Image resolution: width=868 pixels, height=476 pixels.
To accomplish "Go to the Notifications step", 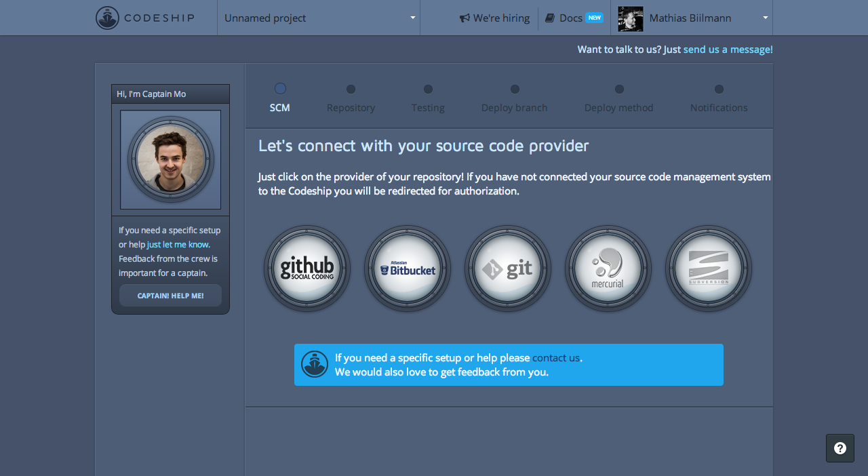I will coord(719,108).
